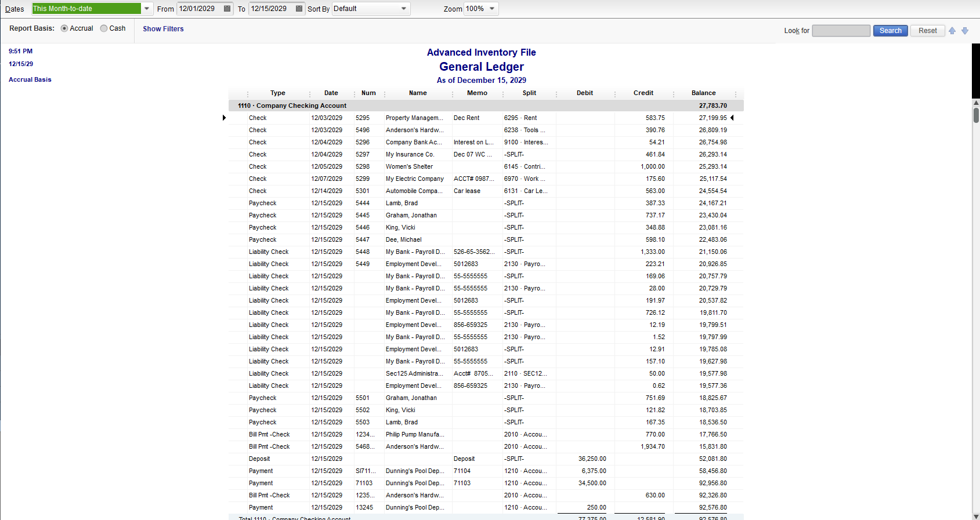Select Accrual report basis
This screenshot has width=980, height=520.
pos(64,28)
